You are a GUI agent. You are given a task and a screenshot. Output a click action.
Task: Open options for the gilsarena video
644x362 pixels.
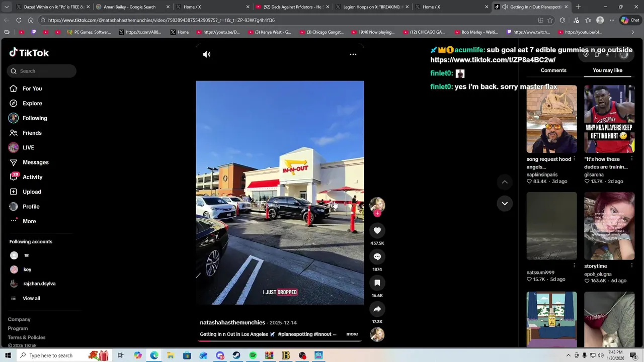[631, 159]
